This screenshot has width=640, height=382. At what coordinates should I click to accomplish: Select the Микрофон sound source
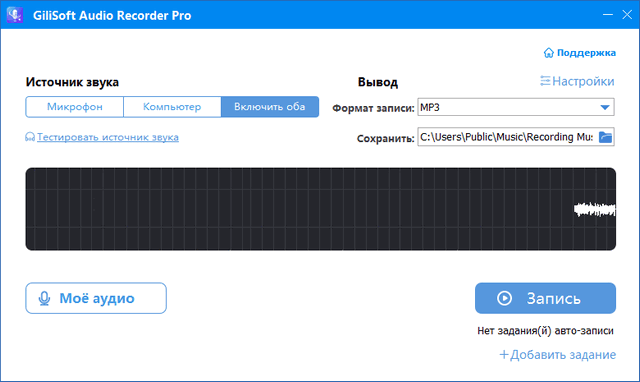coord(75,107)
